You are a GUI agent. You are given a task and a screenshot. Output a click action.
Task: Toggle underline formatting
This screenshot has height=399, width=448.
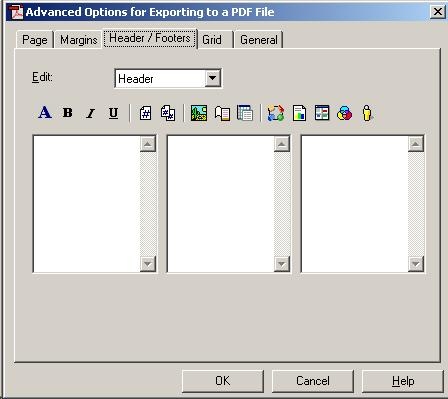point(113,113)
